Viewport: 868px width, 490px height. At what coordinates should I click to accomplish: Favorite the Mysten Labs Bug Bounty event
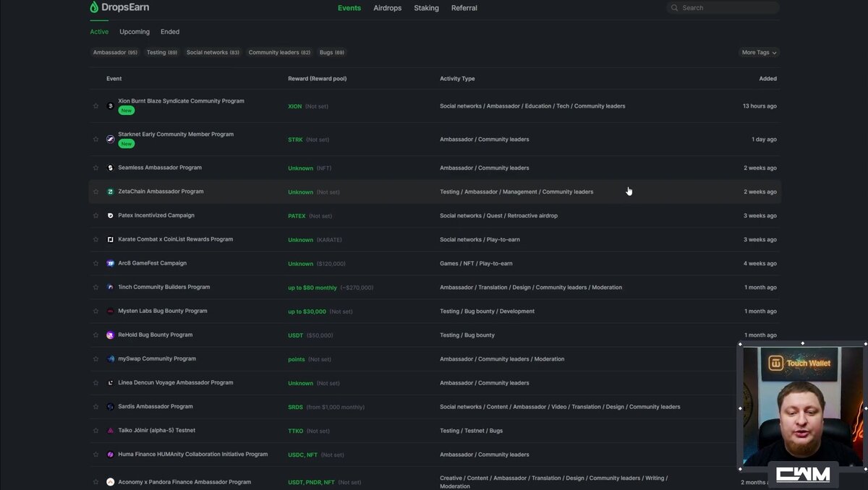coord(95,311)
